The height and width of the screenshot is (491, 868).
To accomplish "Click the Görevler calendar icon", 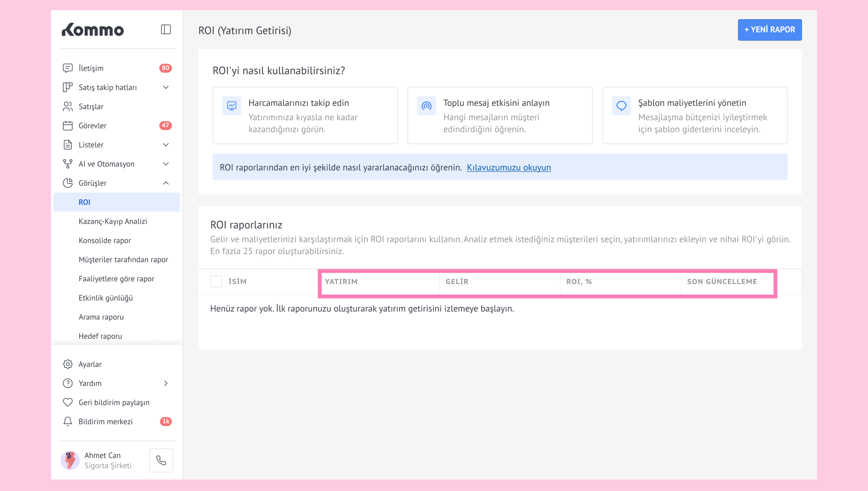I will (68, 125).
